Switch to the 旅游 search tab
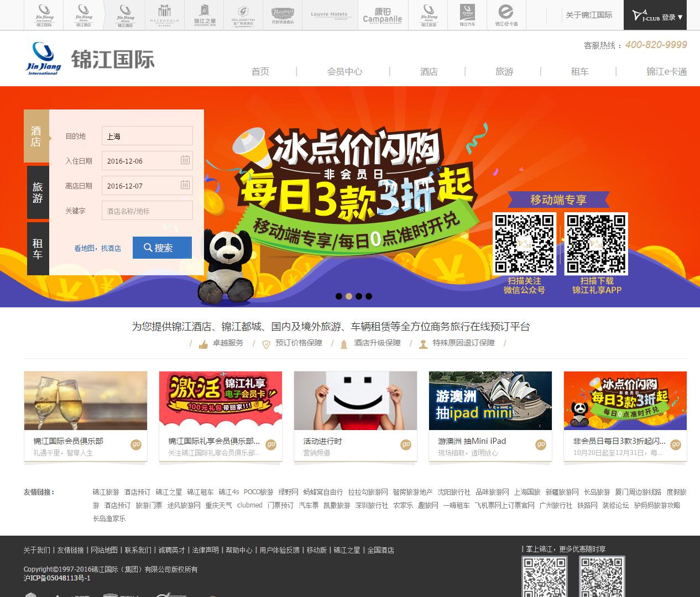 tap(38, 192)
